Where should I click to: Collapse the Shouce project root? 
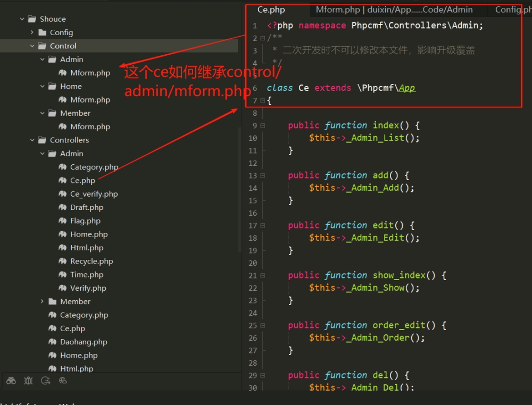(22, 19)
